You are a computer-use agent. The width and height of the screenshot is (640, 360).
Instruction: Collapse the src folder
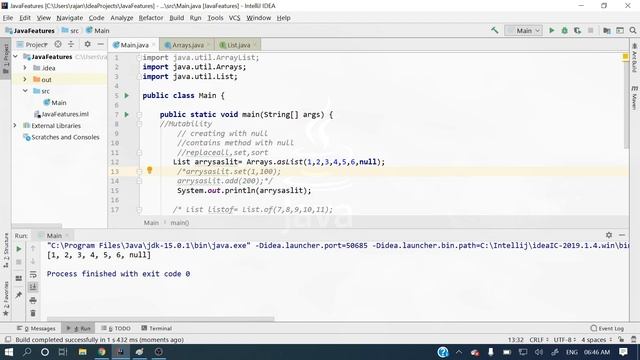pyautogui.click(x=25, y=91)
